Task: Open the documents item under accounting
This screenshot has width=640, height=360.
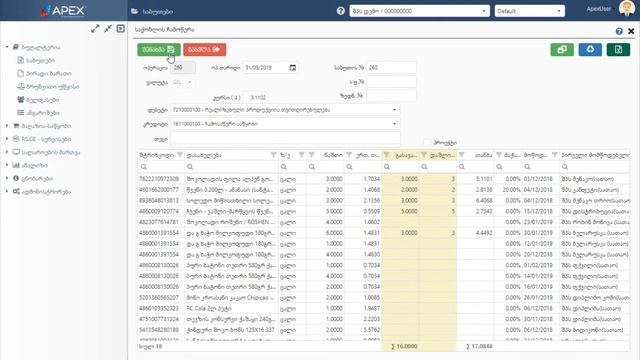Action: [36, 60]
